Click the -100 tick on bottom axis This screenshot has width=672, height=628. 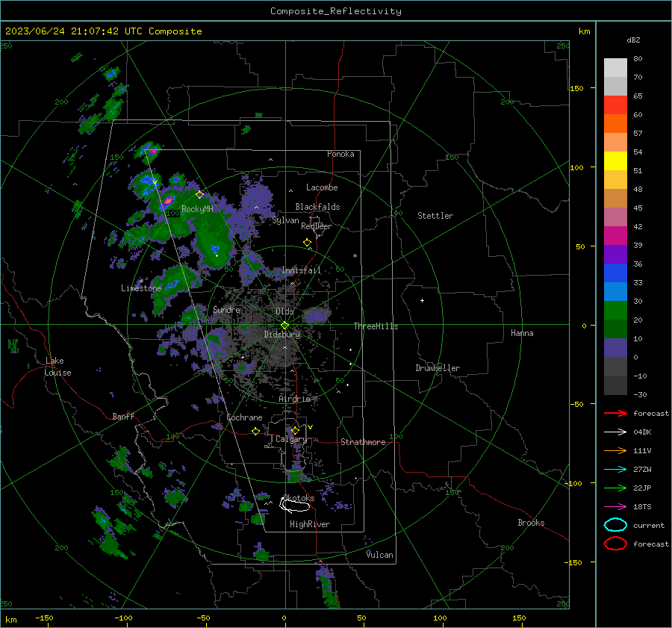pos(123,618)
